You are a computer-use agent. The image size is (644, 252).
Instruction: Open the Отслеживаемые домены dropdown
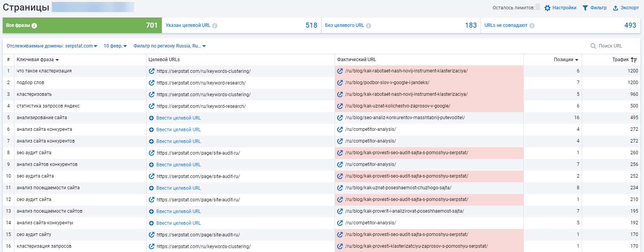[52, 46]
